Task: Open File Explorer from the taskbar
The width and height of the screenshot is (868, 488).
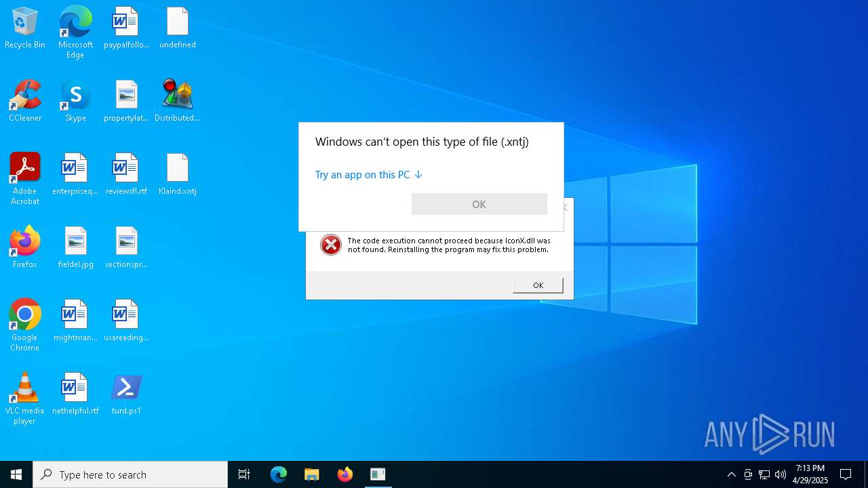Action: 312,474
